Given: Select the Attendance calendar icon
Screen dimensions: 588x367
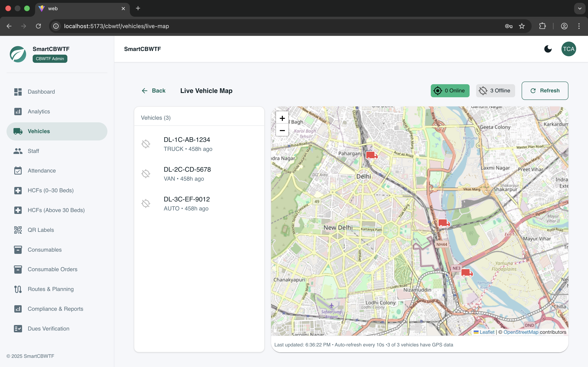Looking at the screenshot, I should [x=18, y=171].
